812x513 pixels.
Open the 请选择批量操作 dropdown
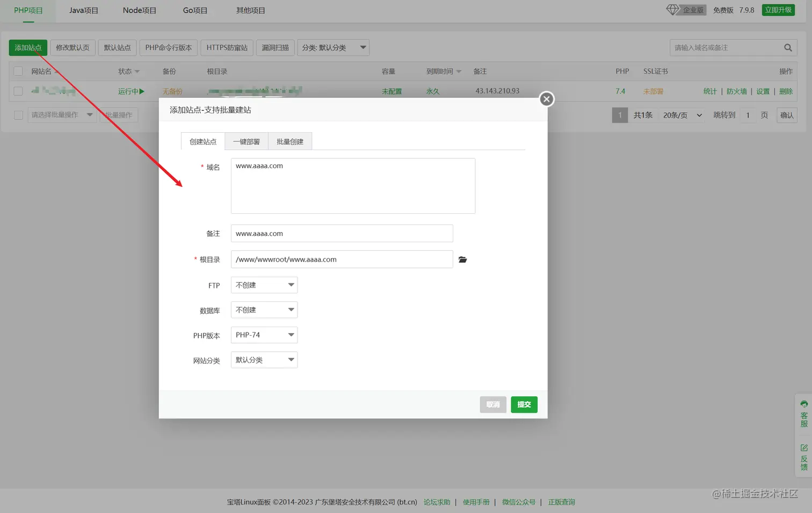(62, 115)
